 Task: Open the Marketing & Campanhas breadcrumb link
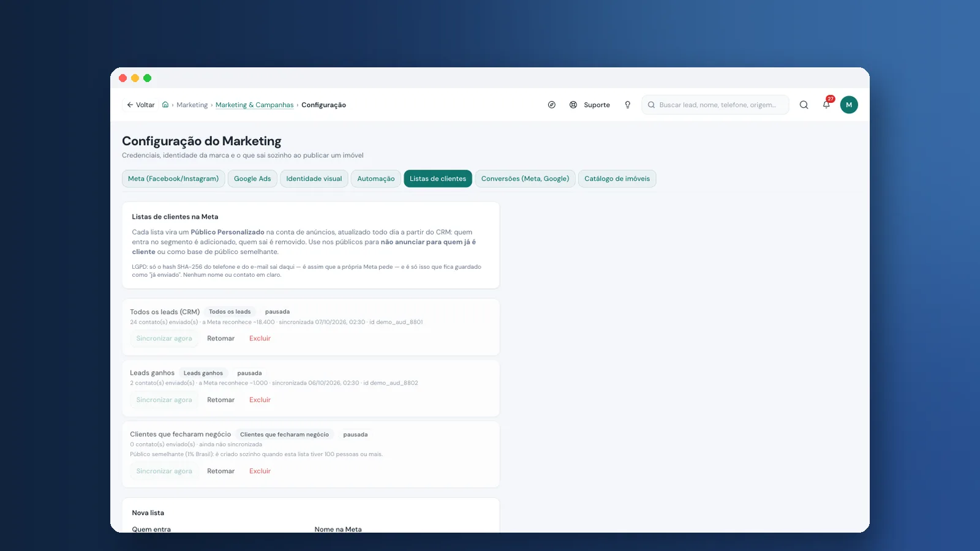(255, 105)
